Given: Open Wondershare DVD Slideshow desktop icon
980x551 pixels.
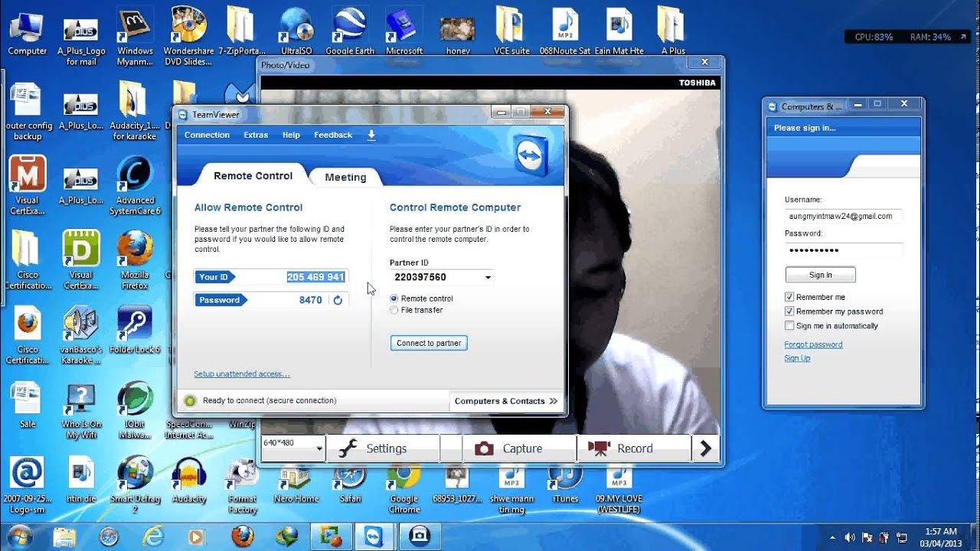Looking at the screenshot, I should 188,36.
